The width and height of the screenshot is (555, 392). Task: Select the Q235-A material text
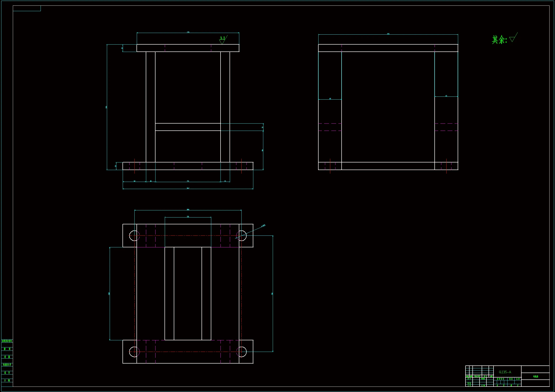(x=505, y=372)
